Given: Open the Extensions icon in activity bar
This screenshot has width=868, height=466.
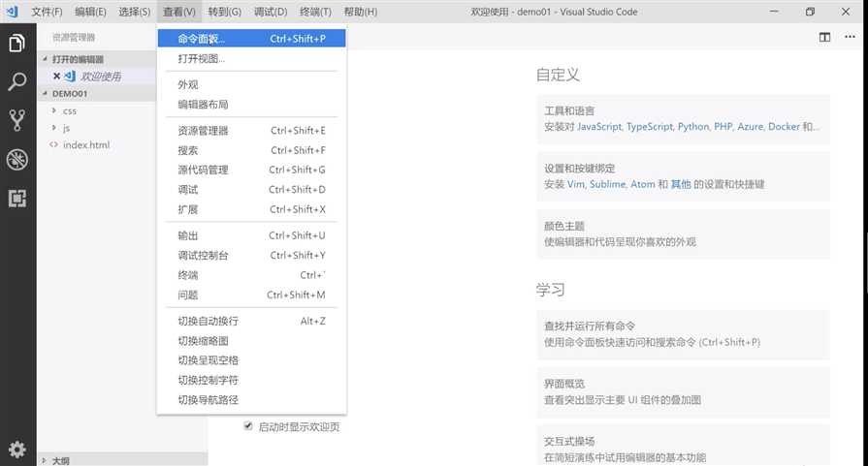Looking at the screenshot, I should [x=17, y=198].
